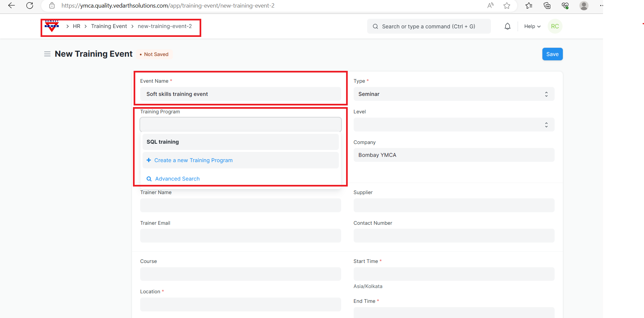The image size is (644, 318).
Task: Navigate to Training Event breadcrumb
Action: click(109, 26)
